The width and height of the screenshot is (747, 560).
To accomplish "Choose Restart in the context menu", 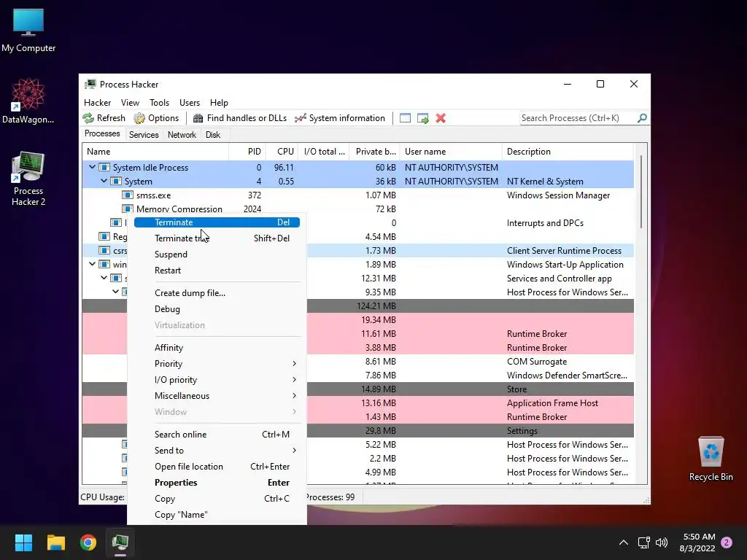I will (x=217, y=271).
